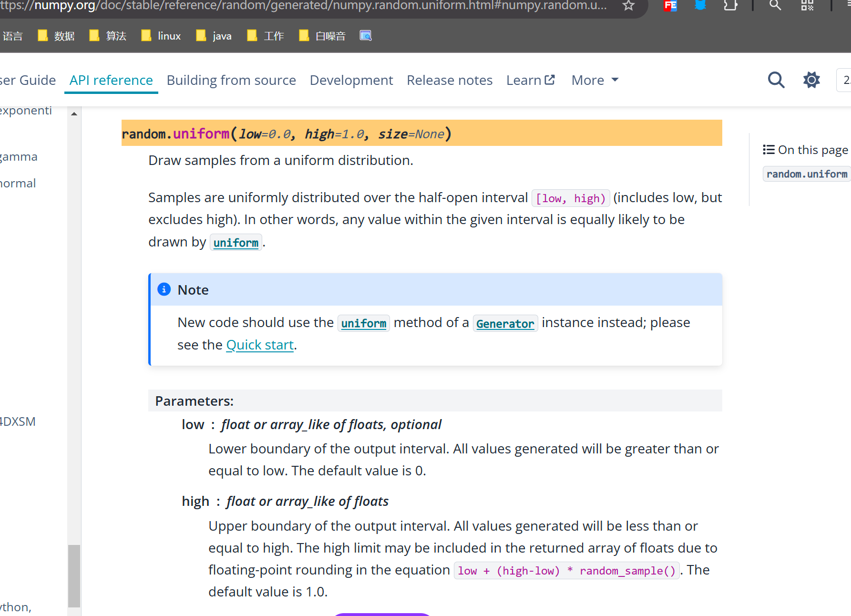Follow the Quick start link
The width and height of the screenshot is (851, 616).
pyautogui.click(x=260, y=345)
